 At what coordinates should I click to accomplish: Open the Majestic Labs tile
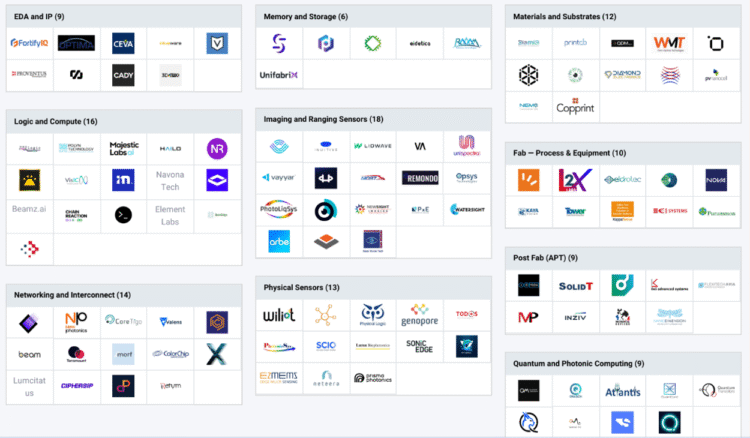[x=123, y=149]
